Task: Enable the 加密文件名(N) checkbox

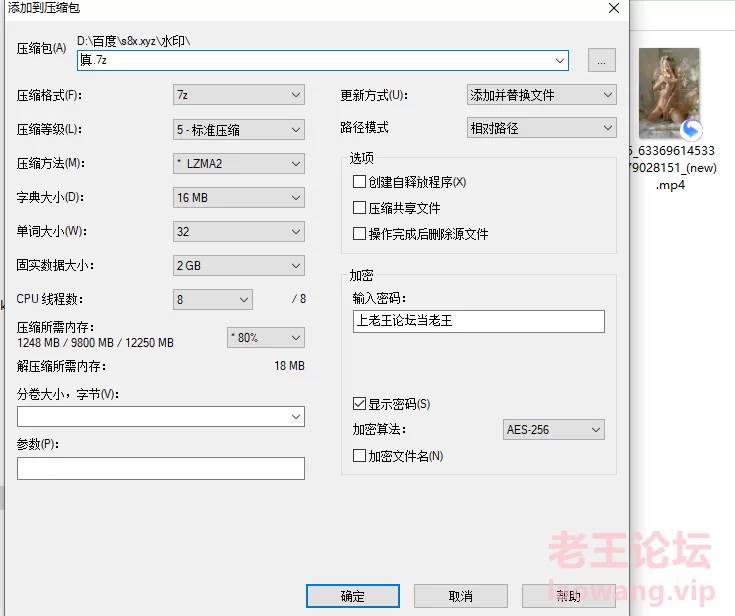Action: (x=359, y=456)
